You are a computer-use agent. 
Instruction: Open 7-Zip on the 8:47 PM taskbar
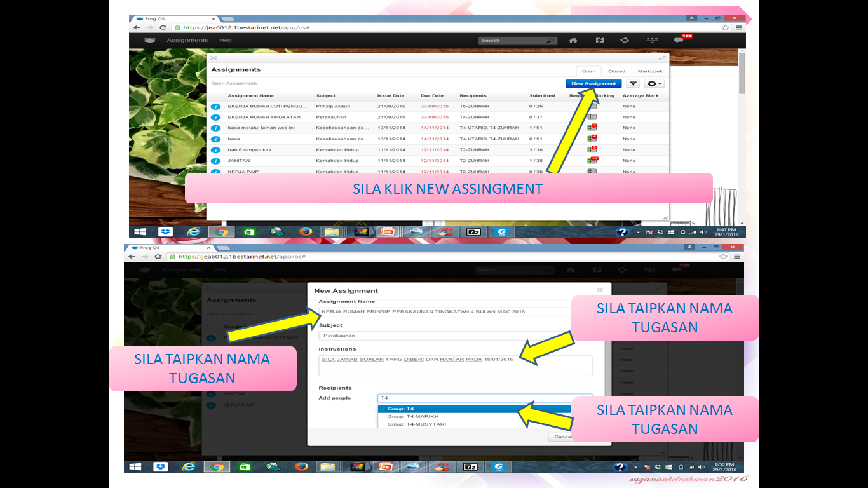point(473,232)
